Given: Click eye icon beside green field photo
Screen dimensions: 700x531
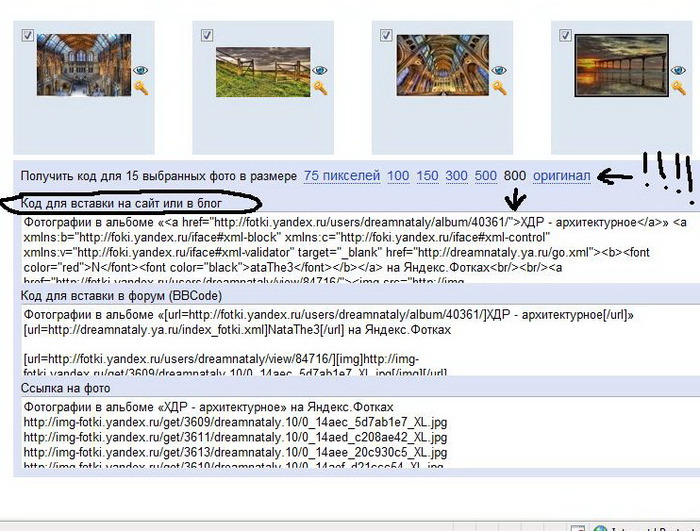Looking at the screenshot, I should point(320,70).
